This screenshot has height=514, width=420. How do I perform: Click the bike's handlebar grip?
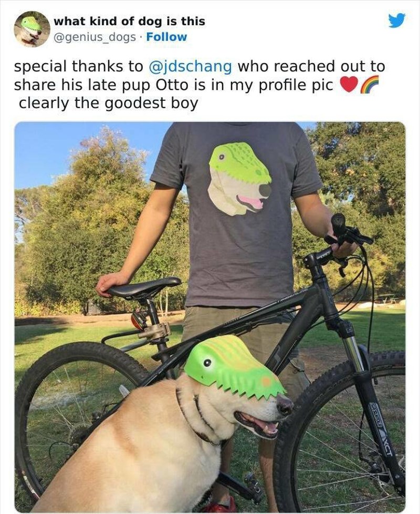coord(339,224)
